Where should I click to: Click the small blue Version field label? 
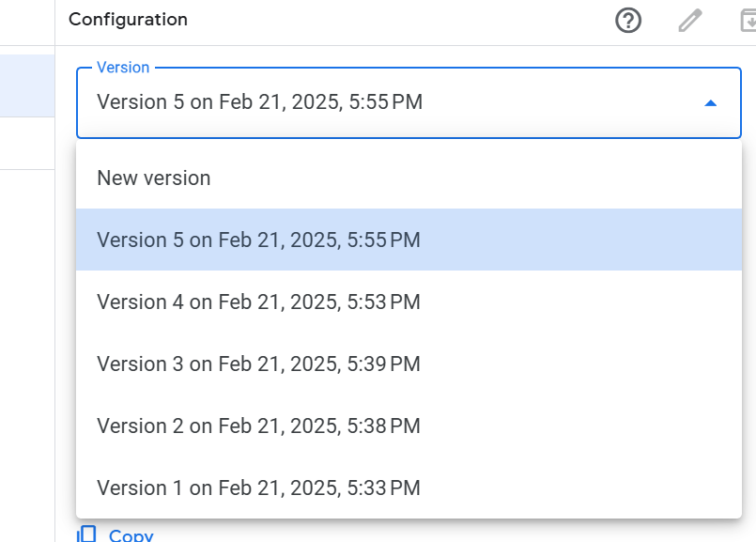click(x=123, y=68)
